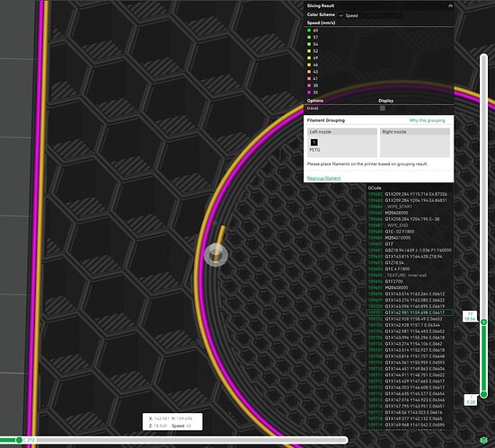Click the bottom handle of vertical layer slider
The image size is (495, 448).
483,394
